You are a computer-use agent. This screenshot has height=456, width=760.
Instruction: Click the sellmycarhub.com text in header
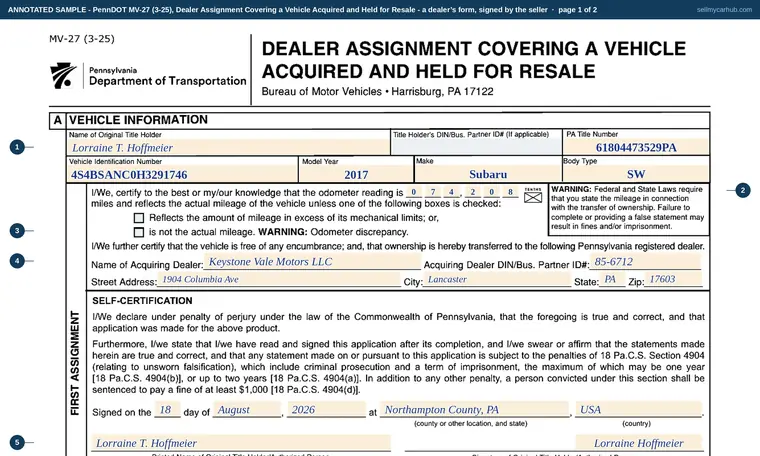coord(724,10)
